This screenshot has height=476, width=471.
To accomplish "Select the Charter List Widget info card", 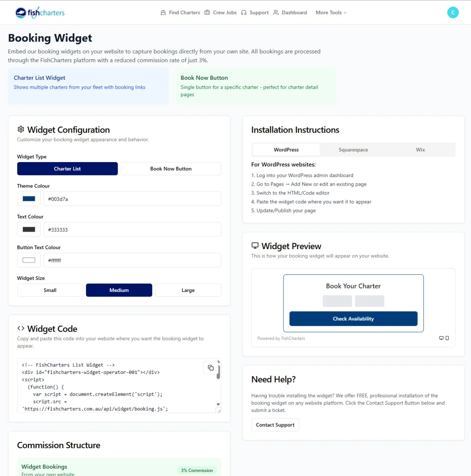I will [88, 86].
